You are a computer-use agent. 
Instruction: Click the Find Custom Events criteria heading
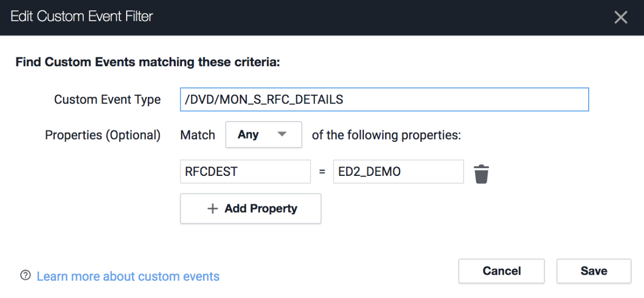[147, 63]
